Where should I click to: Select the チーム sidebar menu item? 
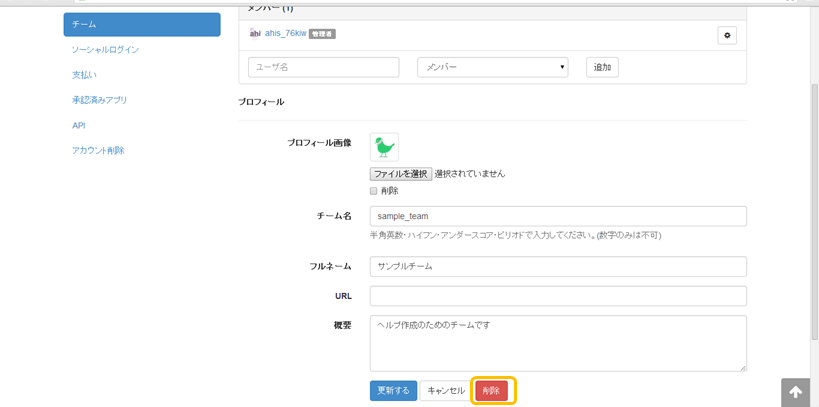click(x=141, y=24)
